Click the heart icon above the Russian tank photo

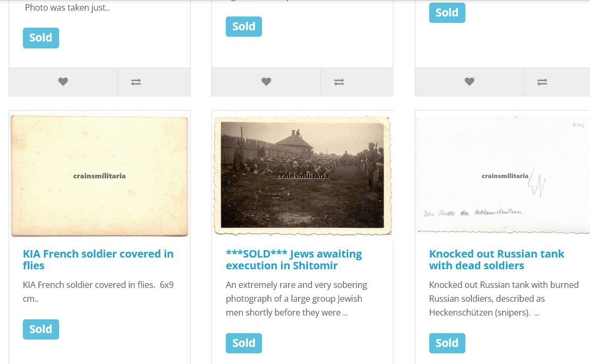click(x=469, y=82)
